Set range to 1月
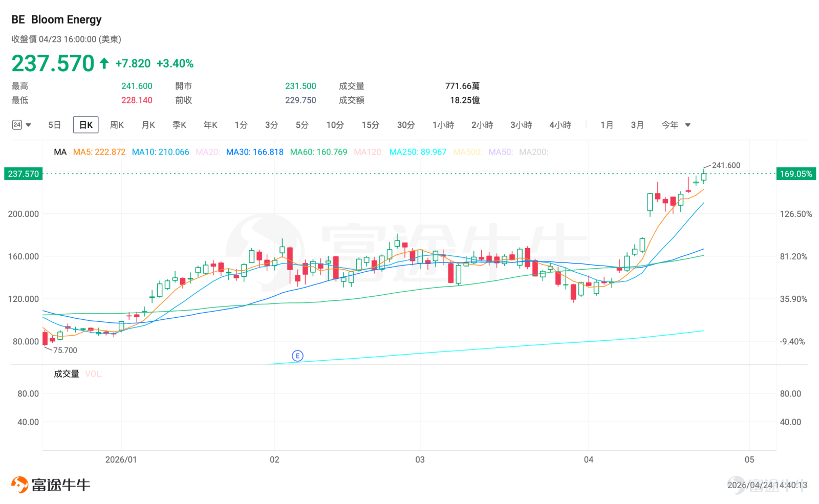Screen dimensions: 819x504 coord(607,125)
